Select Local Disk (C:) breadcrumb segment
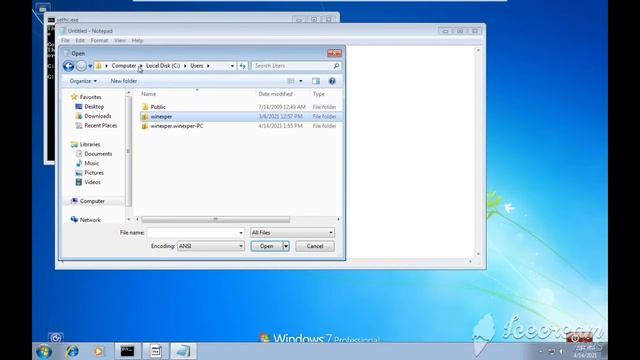This screenshot has height=360, width=640. [163, 66]
